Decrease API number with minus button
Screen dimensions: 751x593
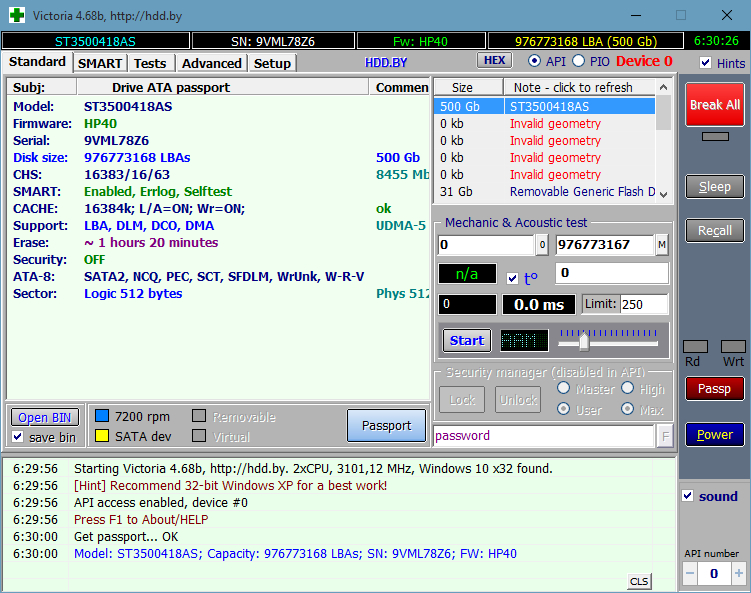(690, 573)
